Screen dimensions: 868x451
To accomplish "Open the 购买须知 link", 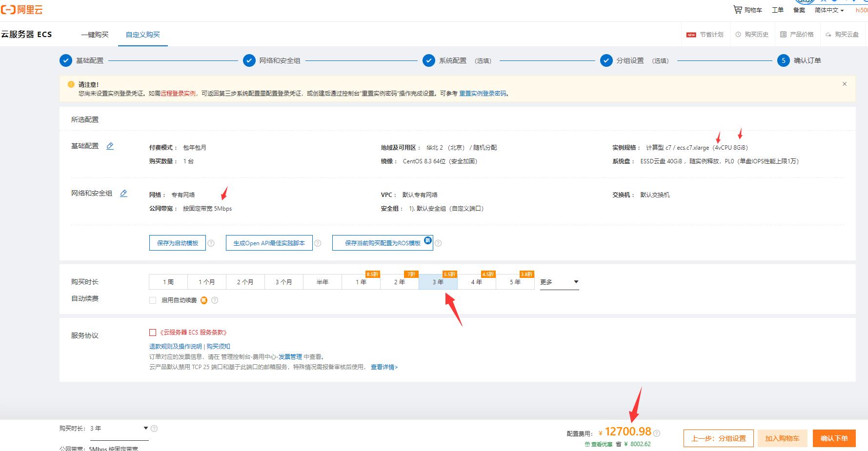I will coord(218,347).
